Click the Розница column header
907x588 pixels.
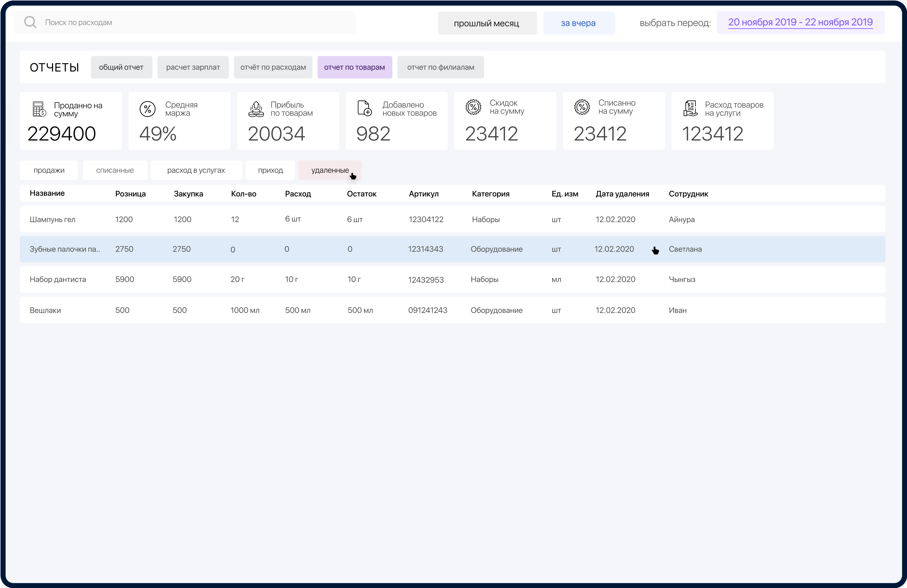click(130, 194)
